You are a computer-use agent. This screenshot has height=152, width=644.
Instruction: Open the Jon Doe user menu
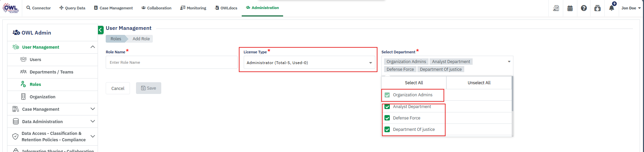631,8
